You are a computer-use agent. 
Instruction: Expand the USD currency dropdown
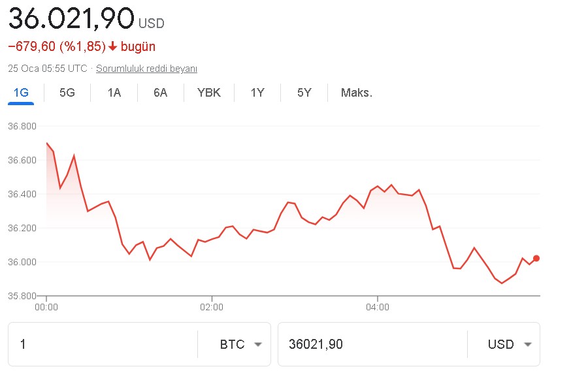click(510, 344)
